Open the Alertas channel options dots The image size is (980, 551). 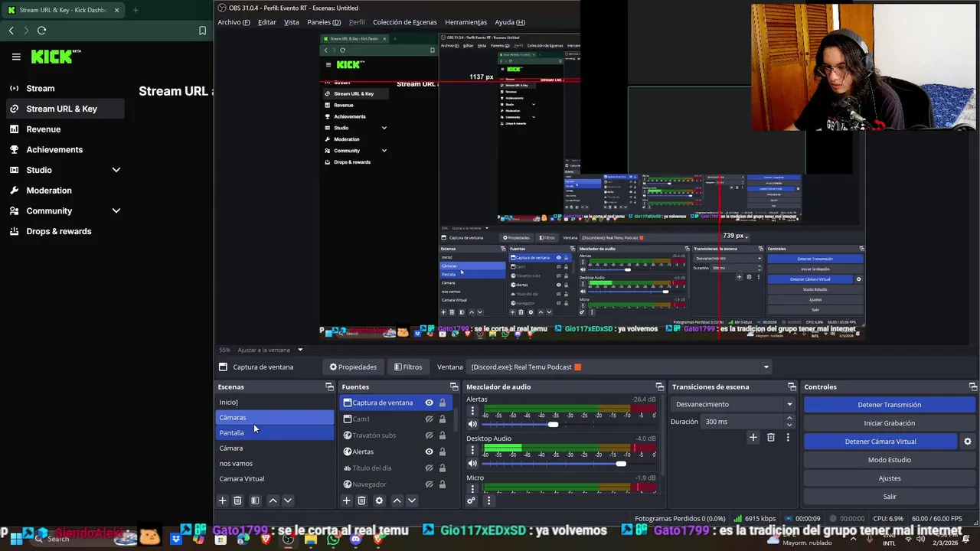pos(472,411)
